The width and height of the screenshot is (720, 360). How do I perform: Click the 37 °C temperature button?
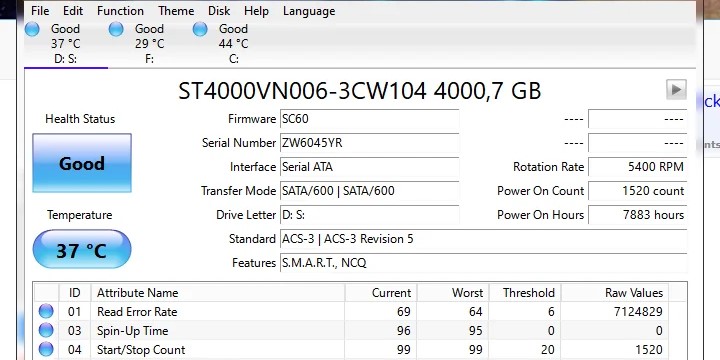(x=82, y=249)
